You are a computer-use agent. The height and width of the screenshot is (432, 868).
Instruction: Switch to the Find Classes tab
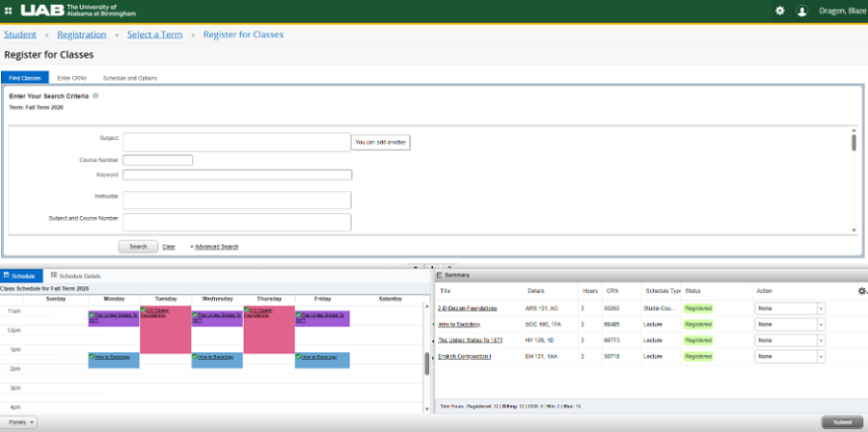25,78
